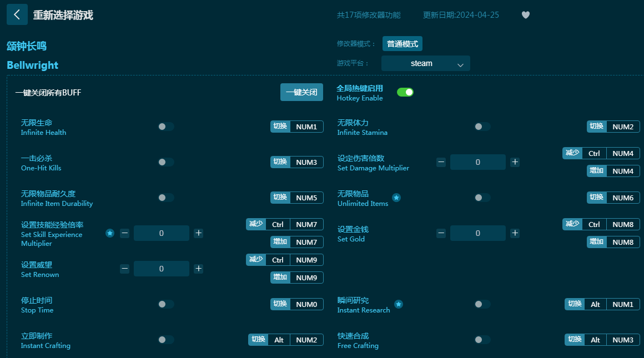The height and width of the screenshot is (358, 644).
Task: Click the NUM1 hotkey for Infinite Health
Action: point(297,127)
